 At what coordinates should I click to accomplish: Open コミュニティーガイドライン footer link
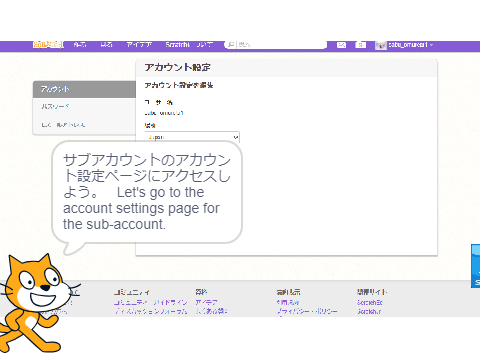tap(150, 302)
